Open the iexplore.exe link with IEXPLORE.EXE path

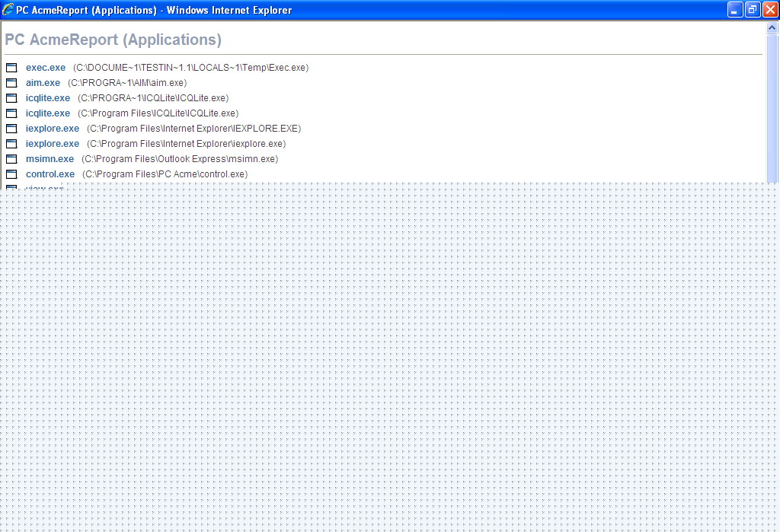53,129
